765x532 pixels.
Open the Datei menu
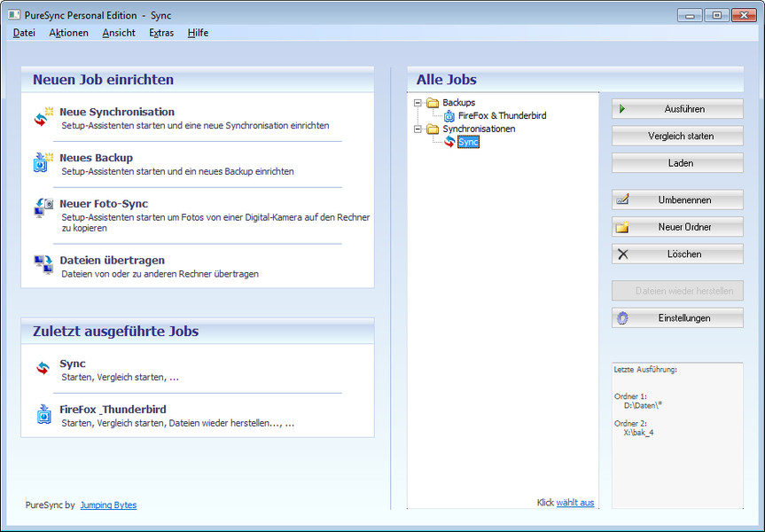tap(24, 33)
